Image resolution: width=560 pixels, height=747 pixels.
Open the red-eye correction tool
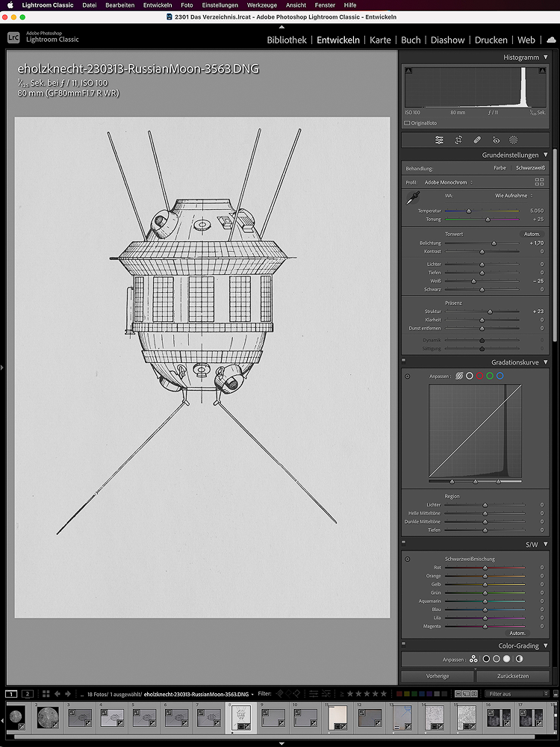click(495, 140)
